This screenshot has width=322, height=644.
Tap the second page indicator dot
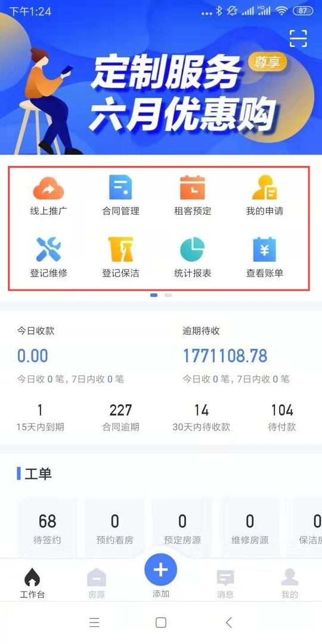168,295
